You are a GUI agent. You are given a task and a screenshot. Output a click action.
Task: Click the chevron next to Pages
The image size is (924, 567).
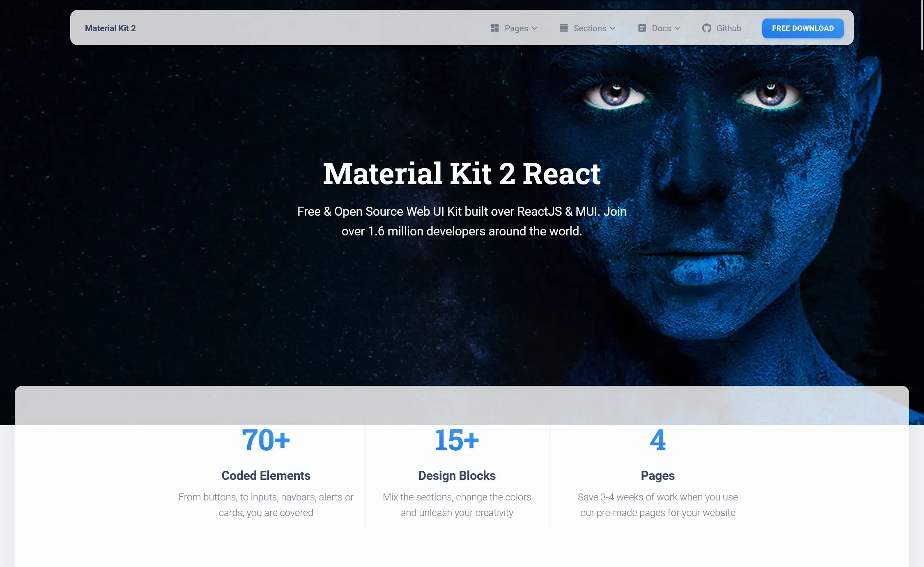click(x=534, y=29)
